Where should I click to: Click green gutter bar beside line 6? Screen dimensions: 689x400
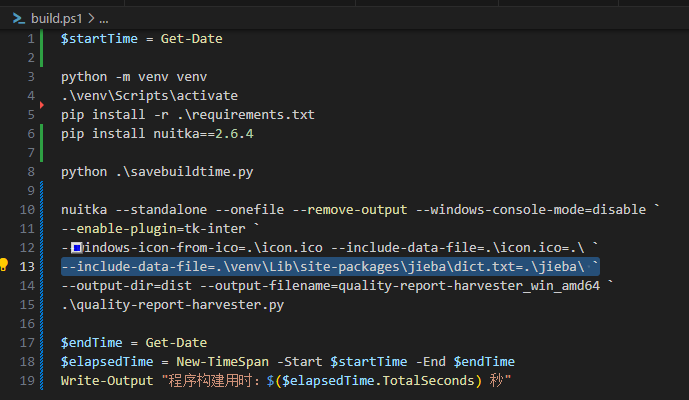point(41,143)
